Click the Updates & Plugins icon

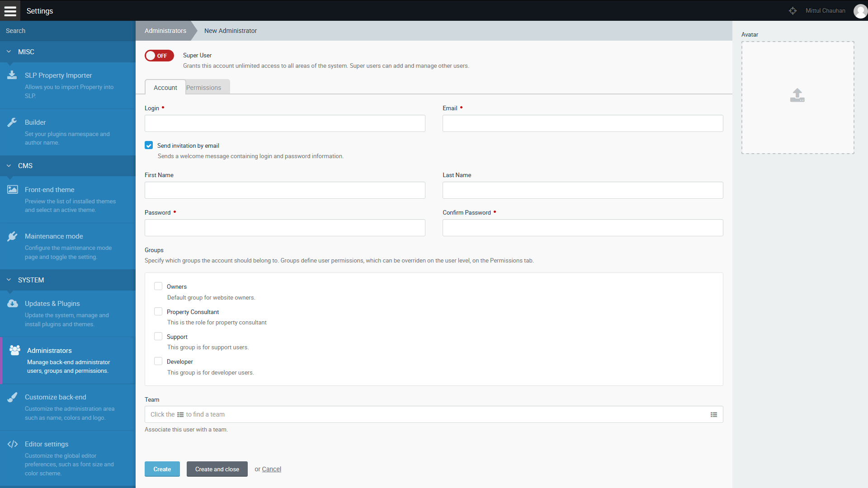(x=13, y=303)
